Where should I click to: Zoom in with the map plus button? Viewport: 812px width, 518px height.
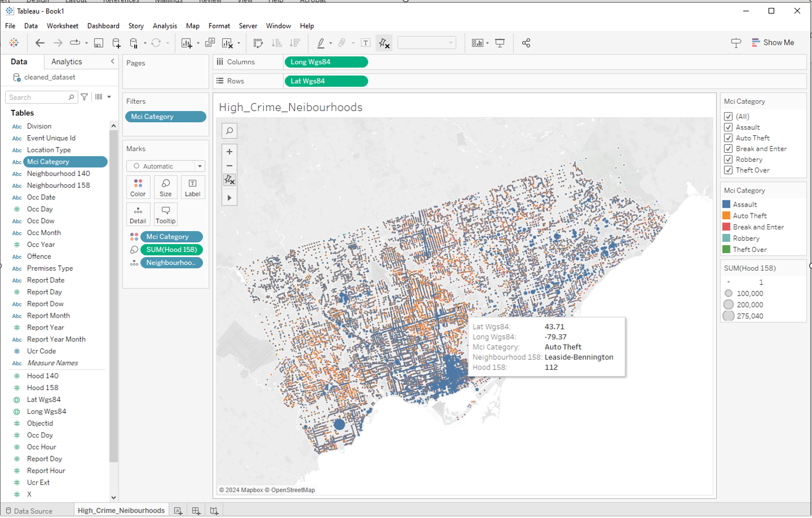(x=229, y=152)
